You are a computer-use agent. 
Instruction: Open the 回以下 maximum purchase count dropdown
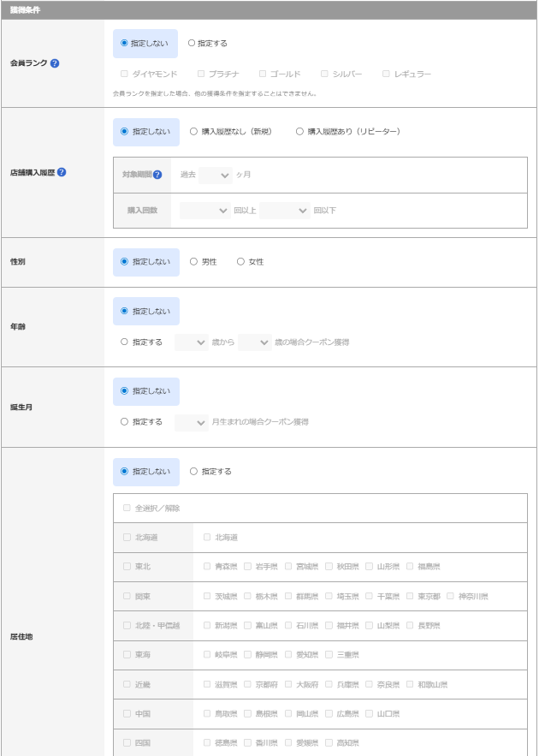point(284,210)
